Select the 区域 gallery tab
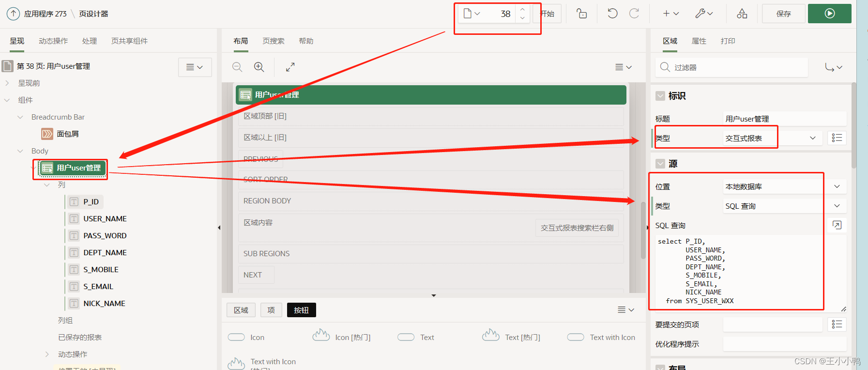This screenshot has width=868, height=370. tap(241, 310)
